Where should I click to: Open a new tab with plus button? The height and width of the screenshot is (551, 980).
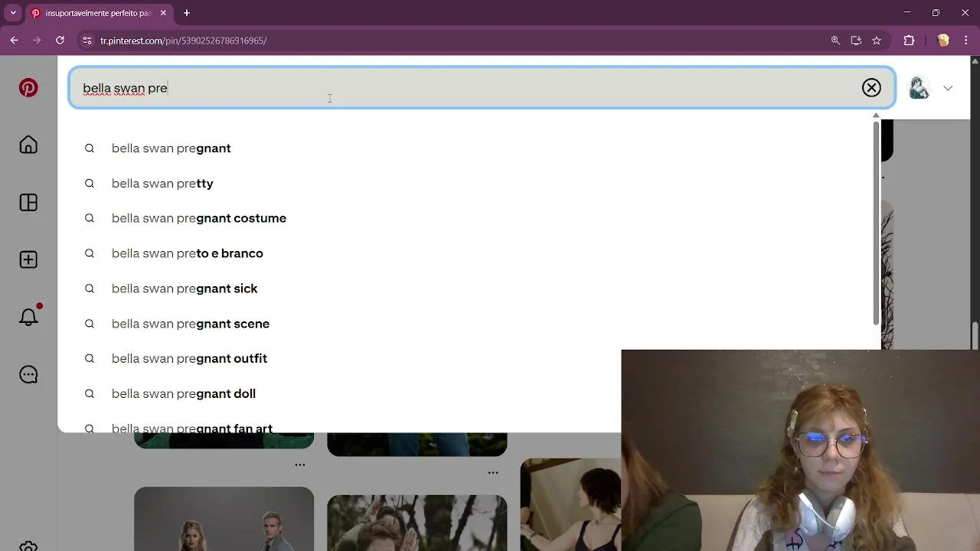click(x=186, y=13)
